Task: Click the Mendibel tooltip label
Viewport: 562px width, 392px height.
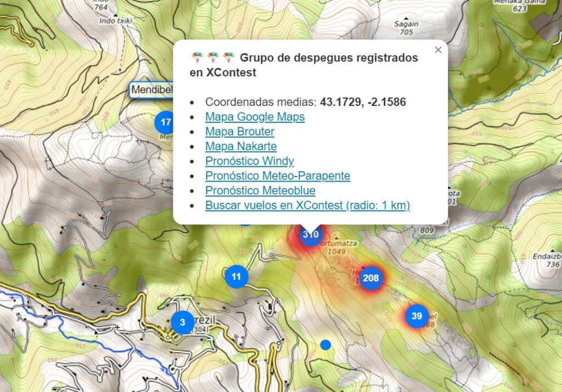Action: click(151, 90)
